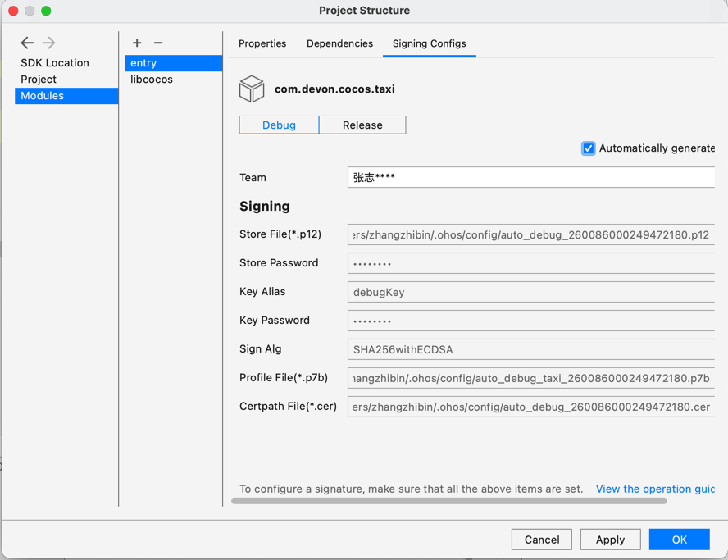
Task: Open the operation guide link
Action: coord(655,489)
